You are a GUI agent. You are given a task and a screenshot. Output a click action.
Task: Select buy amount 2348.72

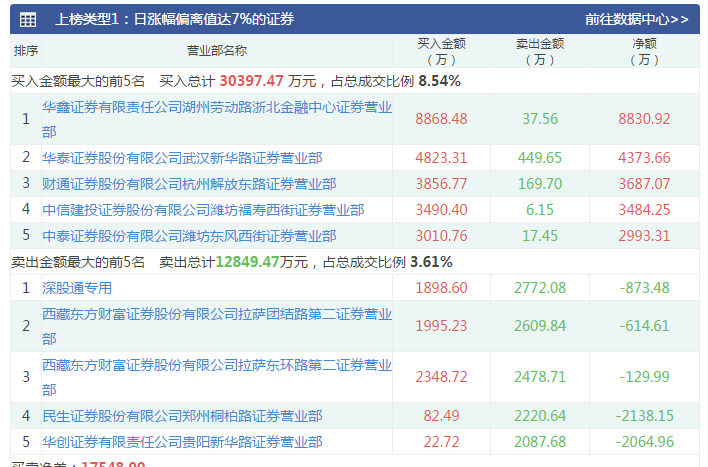[x=441, y=377]
